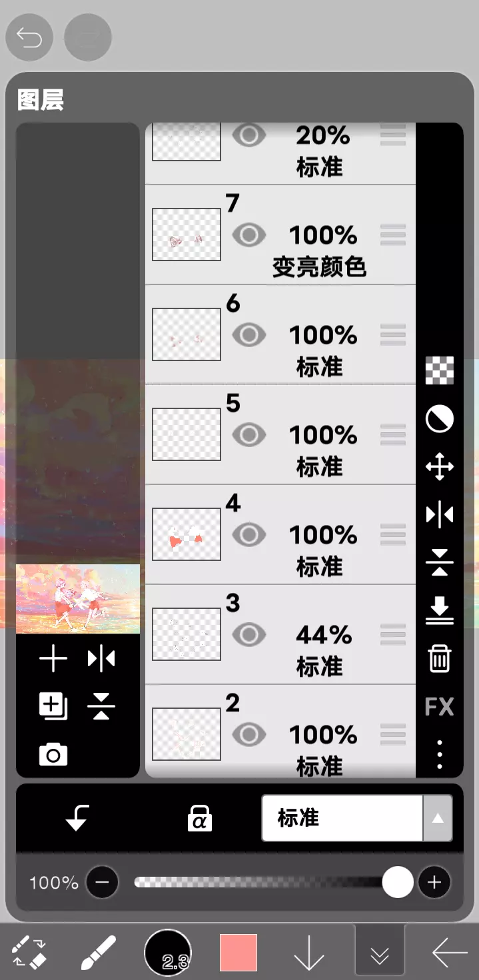Select layer 6 row in list

[x=280, y=334]
